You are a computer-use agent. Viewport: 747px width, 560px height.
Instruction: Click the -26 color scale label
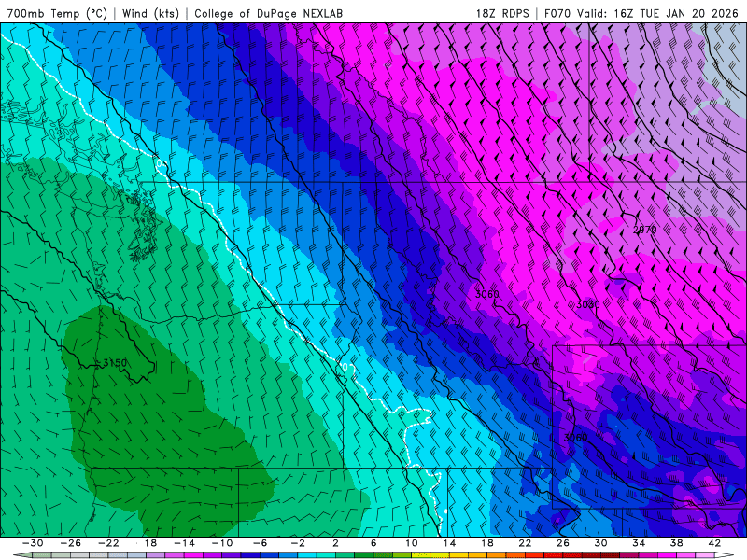click(71, 543)
